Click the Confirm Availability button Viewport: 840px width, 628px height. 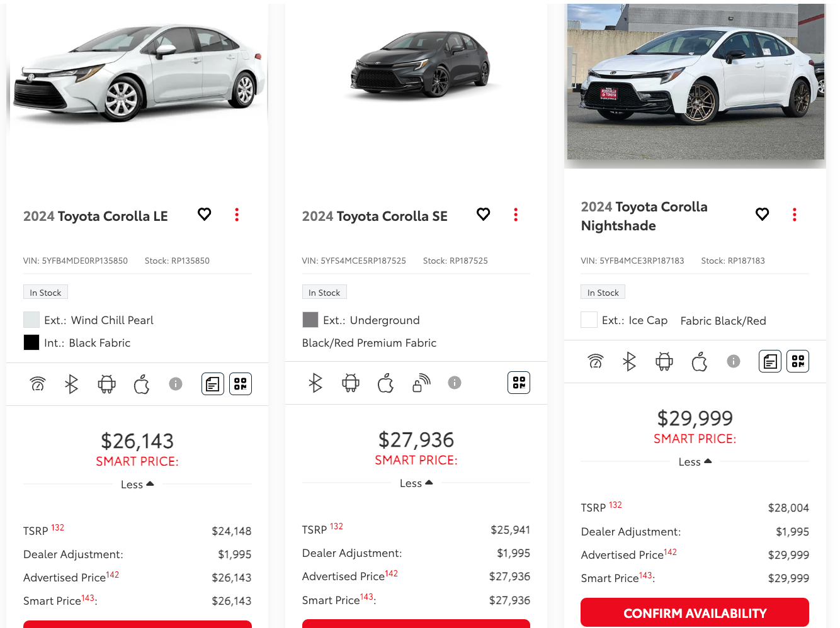point(695,613)
